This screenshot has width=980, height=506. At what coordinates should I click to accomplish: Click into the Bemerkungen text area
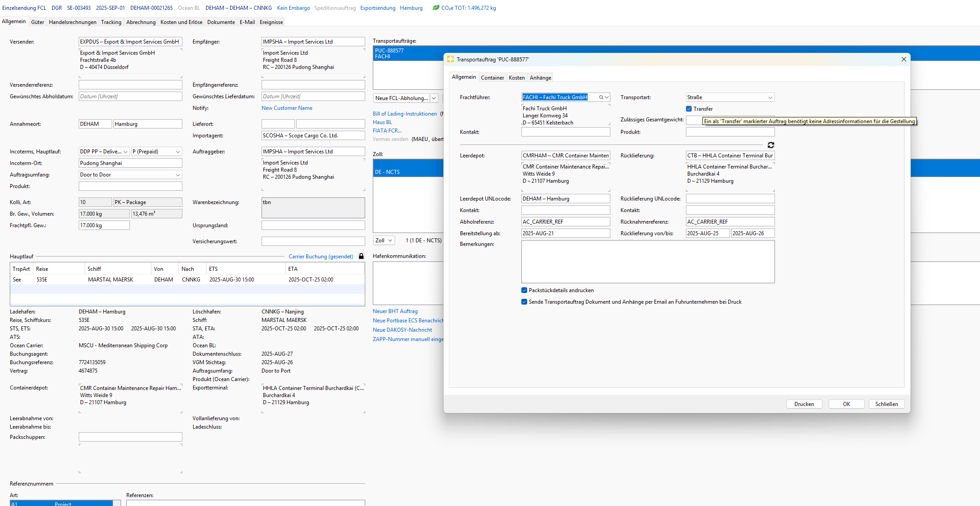647,261
